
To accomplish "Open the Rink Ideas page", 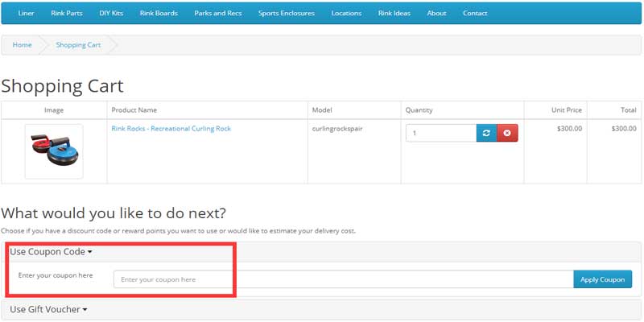I will pyautogui.click(x=394, y=13).
